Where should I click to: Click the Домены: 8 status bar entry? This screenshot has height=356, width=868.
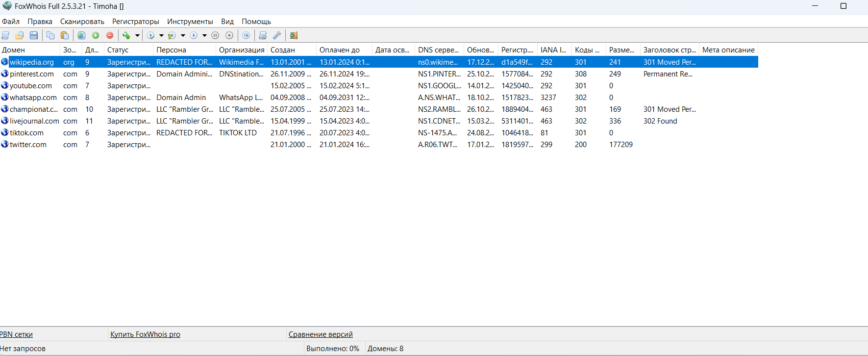click(386, 349)
